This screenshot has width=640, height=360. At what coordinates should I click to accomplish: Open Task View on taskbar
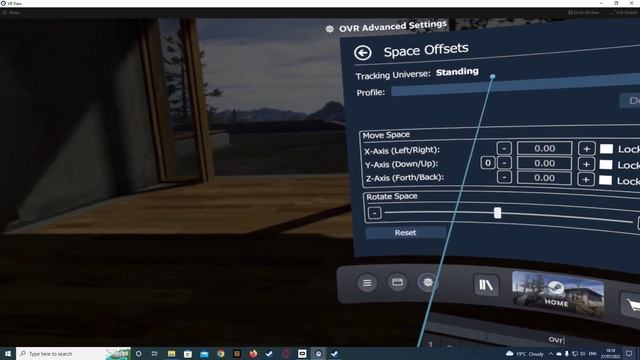coord(155,353)
